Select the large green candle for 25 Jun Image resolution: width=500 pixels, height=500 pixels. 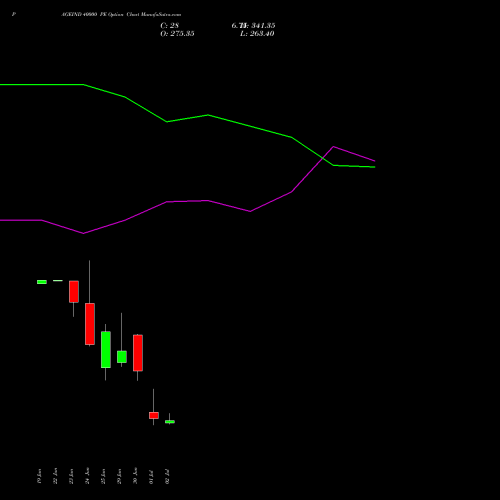pos(106,350)
